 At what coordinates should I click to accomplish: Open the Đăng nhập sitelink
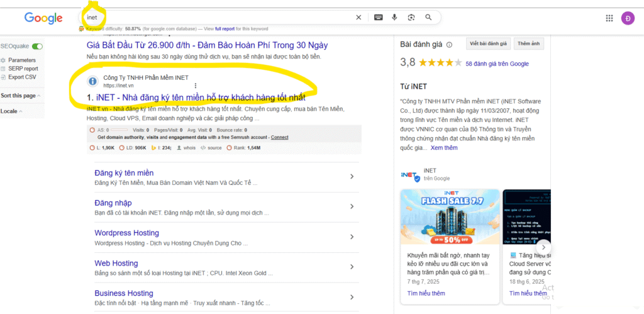[113, 203]
